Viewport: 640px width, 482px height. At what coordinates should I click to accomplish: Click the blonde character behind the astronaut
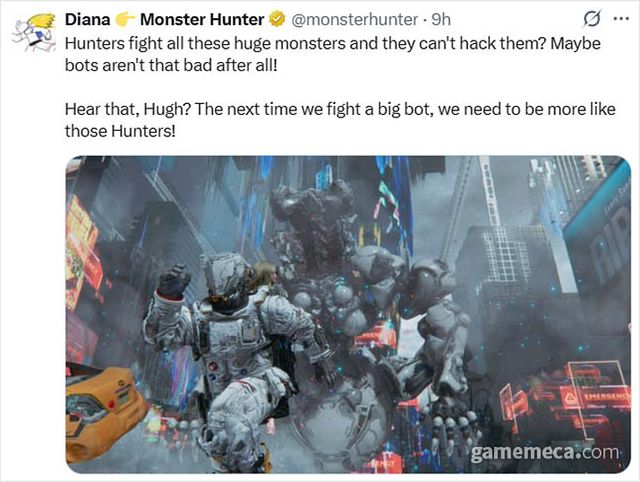[x=264, y=276]
